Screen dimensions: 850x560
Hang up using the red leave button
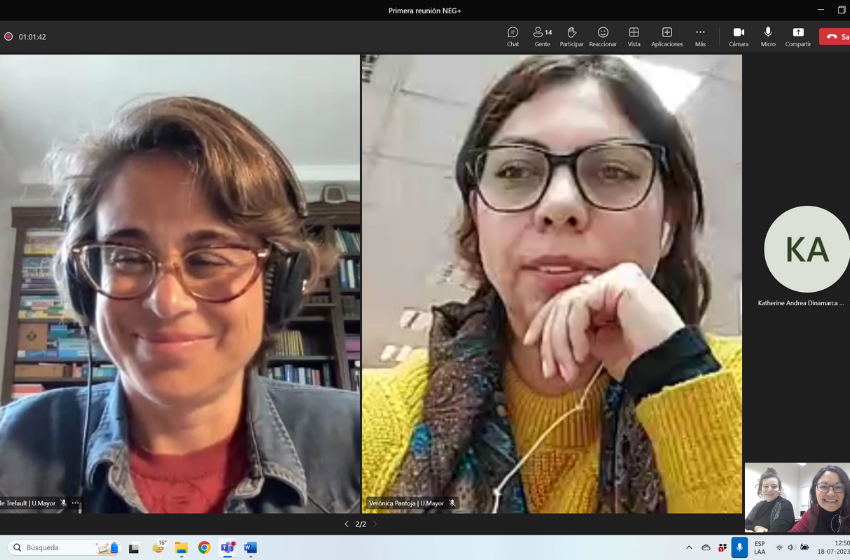pyautogui.click(x=835, y=36)
